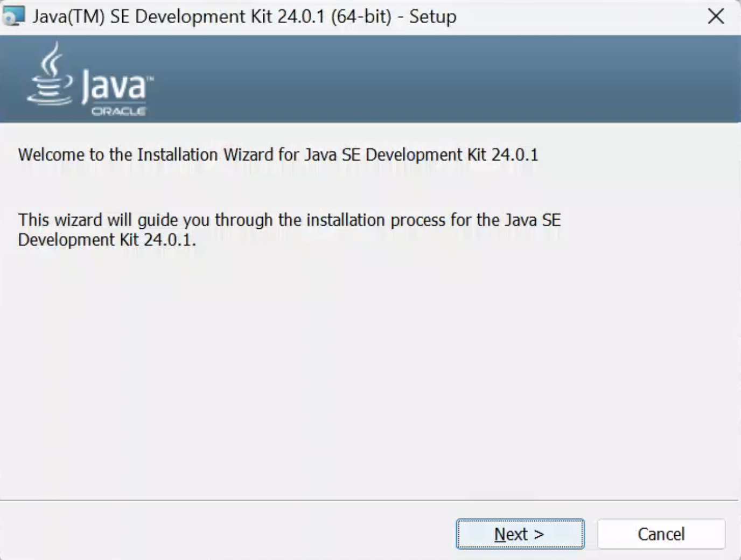Click the Java Oracle logo in the banner

coord(90,80)
